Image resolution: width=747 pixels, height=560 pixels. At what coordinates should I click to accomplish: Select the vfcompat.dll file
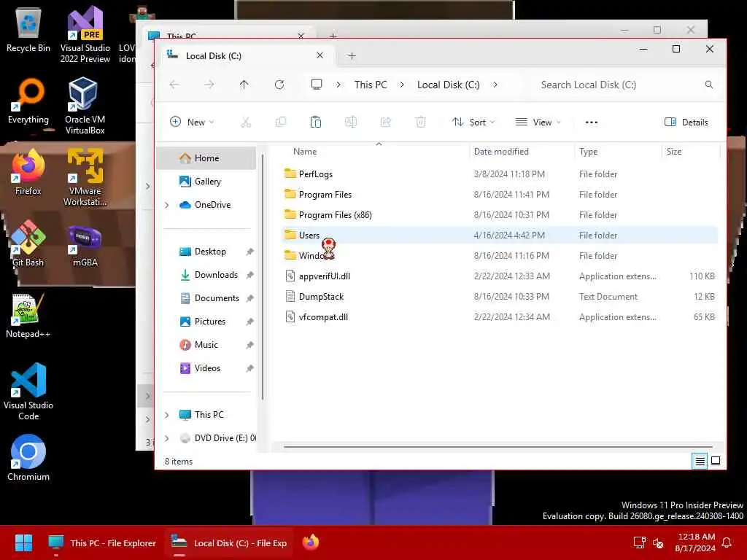[x=499, y=316]
